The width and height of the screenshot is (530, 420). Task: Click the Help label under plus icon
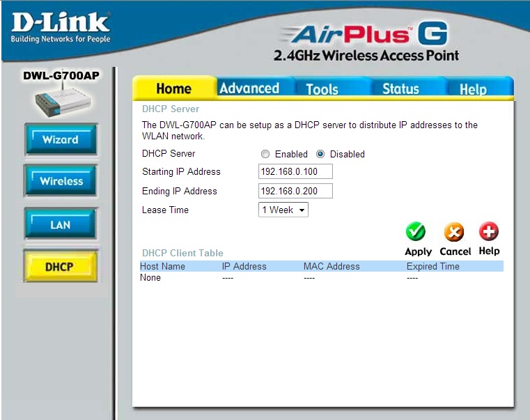point(489,251)
